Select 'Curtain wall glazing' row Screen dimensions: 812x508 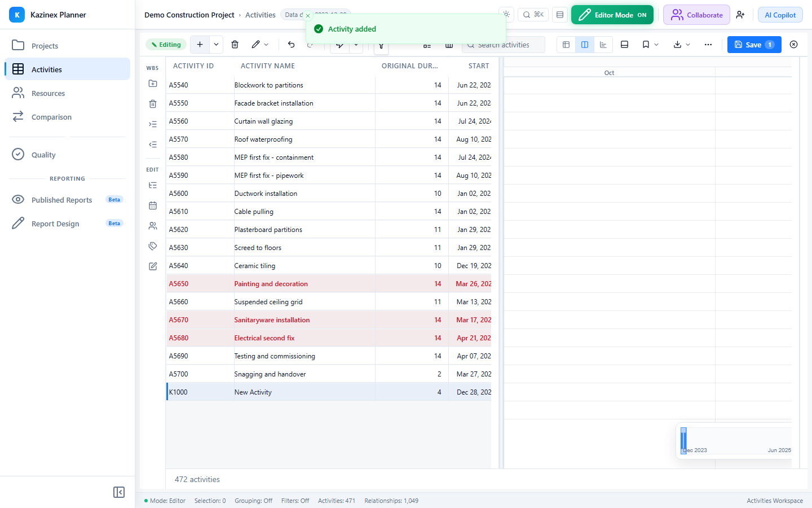[329, 121]
